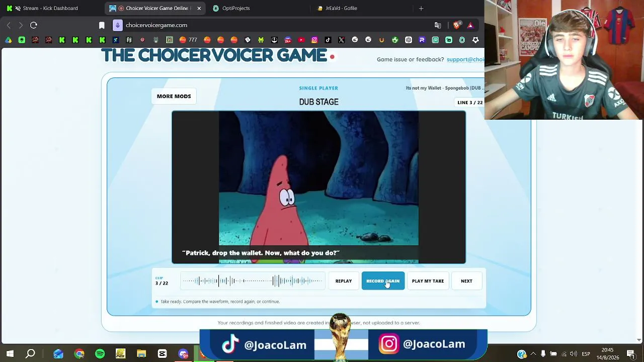Open Spotify from the taskbar
This screenshot has height=362, width=644.
click(100, 354)
